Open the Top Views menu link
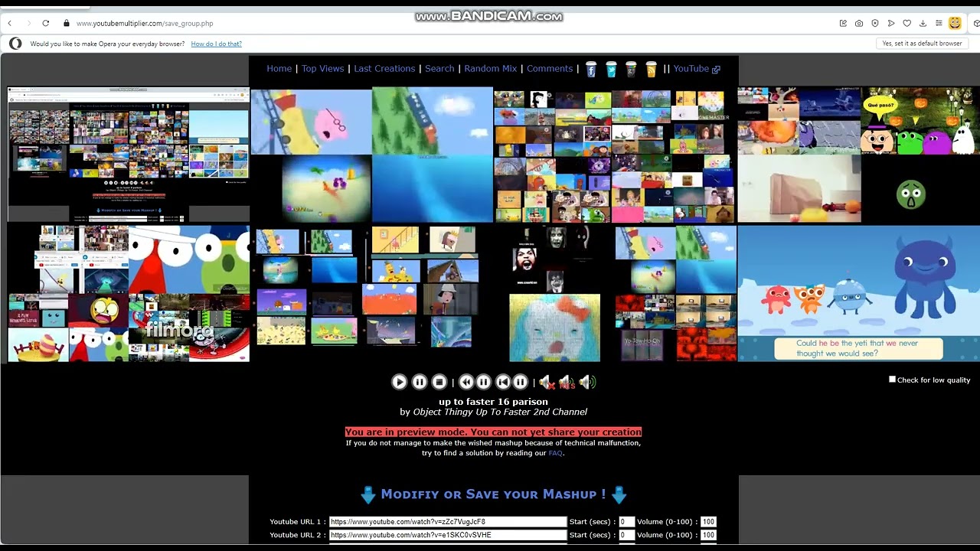The width and height of the screenshot is (980, 551). (323, 69)
